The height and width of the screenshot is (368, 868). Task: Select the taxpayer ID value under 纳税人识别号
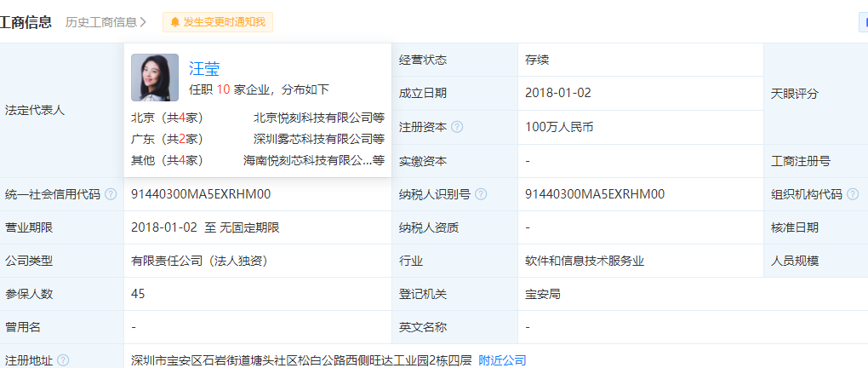pyautogui.click(x=595, y=194)
